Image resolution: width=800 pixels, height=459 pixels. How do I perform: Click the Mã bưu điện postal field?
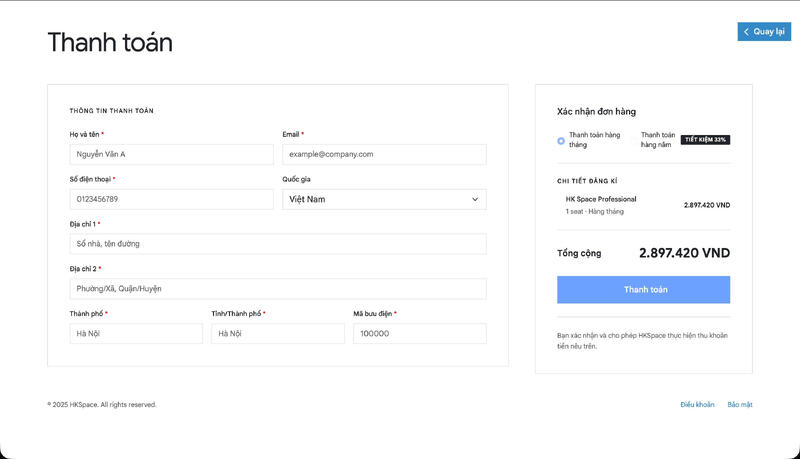point(419,334)
